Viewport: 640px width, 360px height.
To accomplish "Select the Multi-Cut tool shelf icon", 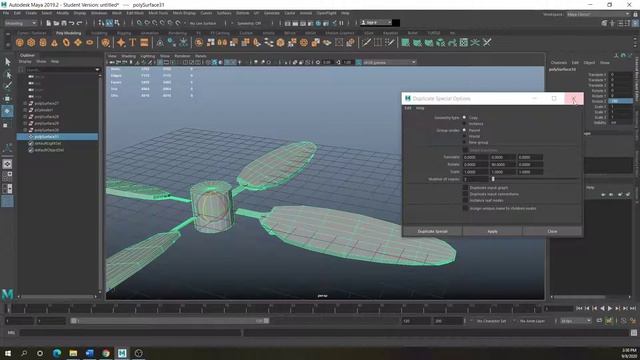I will [367, 42].
